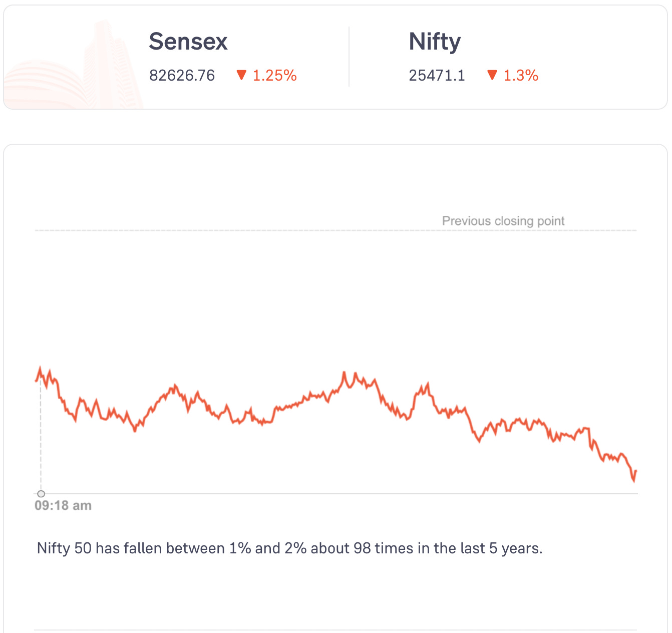
Task: Select the circle marker on the time axis
Action: (x=41, y=494)
